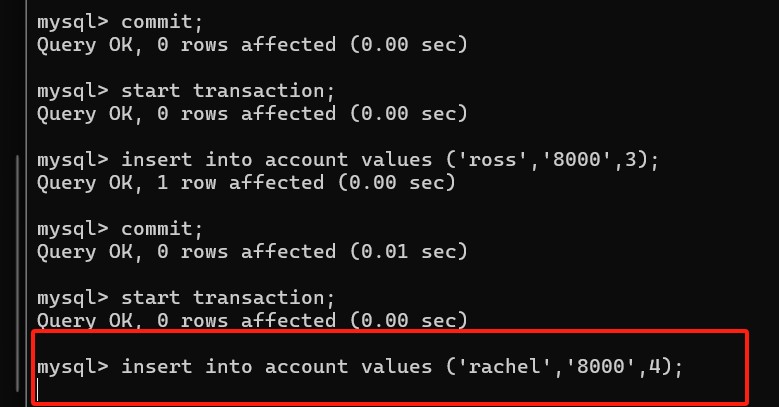Click the upper 'start transaction;' command
Viewport: 779px width, 407px height.
tap(228, 91)
